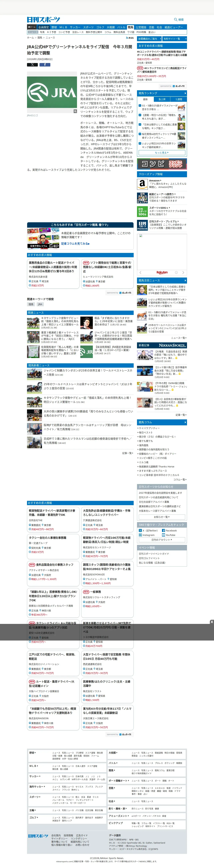The image size is (214, 868).
Task: Click the 日刊スポーツ logo in the footer
Action: [x=38, y=836]
